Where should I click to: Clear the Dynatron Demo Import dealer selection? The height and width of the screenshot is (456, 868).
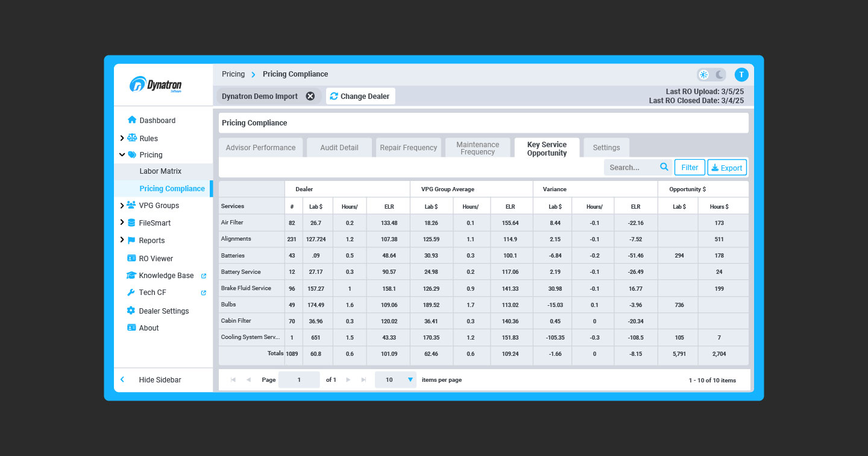click(310, 95)
